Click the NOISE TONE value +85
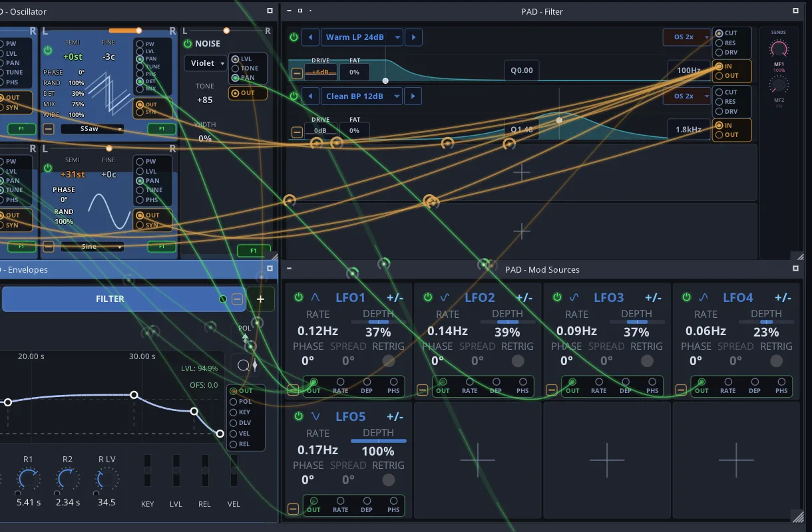The height and width of the screenshot is (532, 812). (205, 100)
